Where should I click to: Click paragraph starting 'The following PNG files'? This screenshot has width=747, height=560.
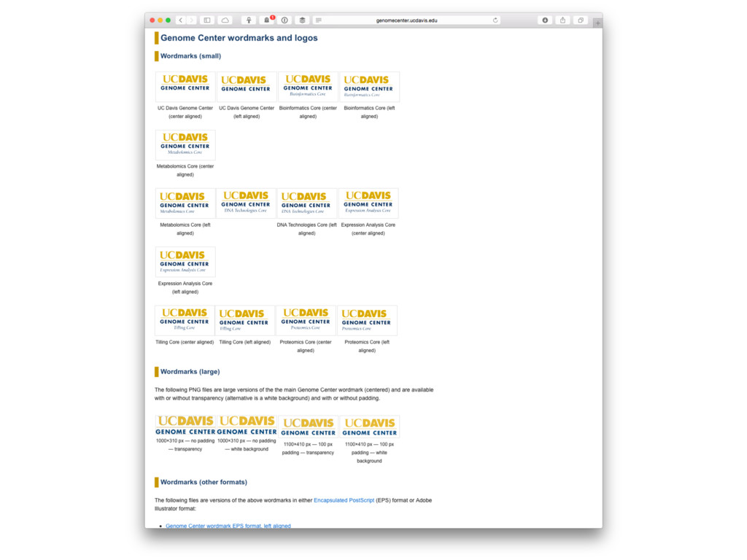click(x=294, y=394)
